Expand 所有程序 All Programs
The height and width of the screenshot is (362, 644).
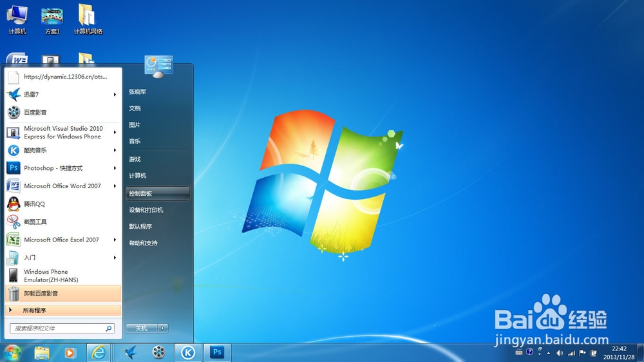coord(63,310)
